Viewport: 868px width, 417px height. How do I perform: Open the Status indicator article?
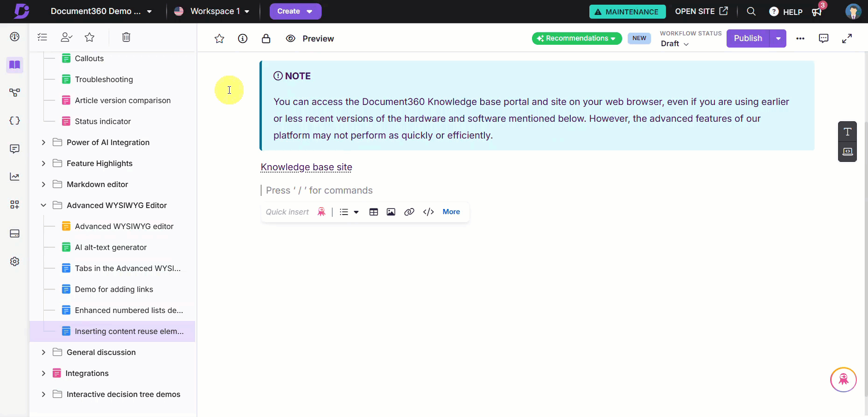(103, 122)
